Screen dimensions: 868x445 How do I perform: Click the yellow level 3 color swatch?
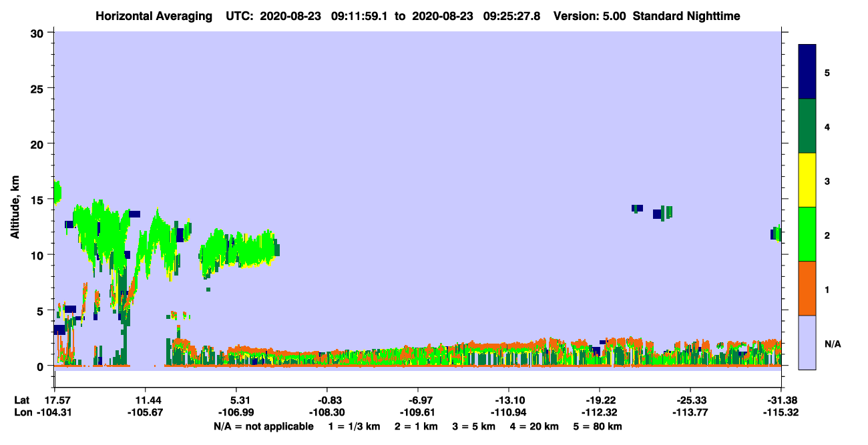pos(807,180)
